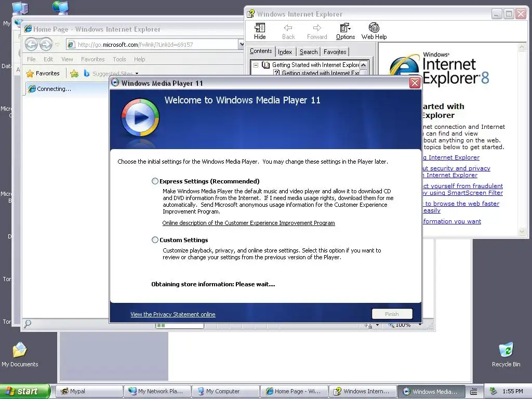Viewport: 532px width, 399px height.
Task: Open Edit menu in Internet Explorer
Action: 48,59
